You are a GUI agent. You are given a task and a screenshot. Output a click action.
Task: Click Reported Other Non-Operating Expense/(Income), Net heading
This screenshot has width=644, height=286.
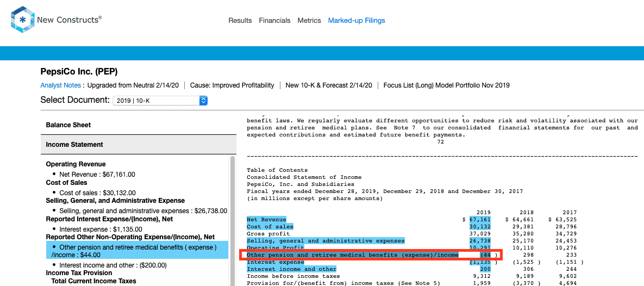[130, 237]
